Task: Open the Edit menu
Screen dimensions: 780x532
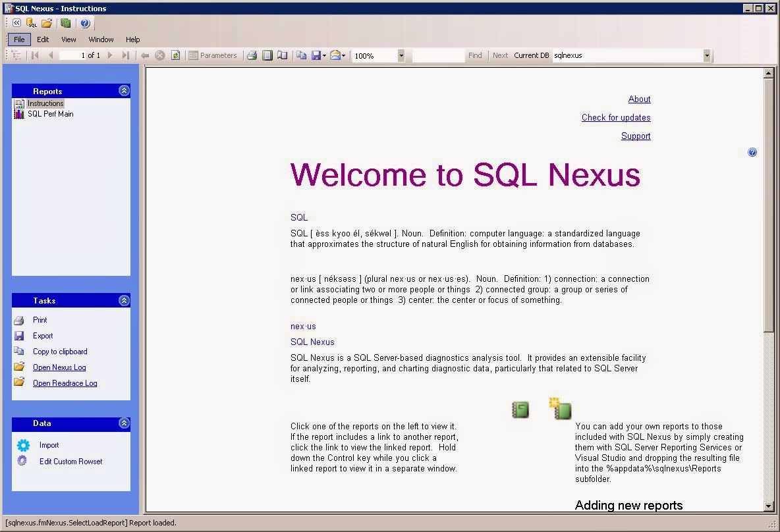Action: [43, 40]
